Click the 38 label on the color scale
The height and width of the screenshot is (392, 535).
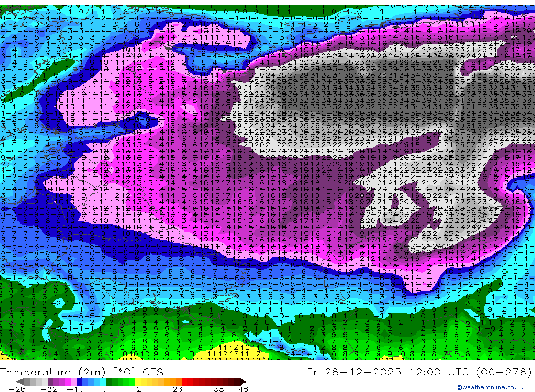[x=219, y=389]
